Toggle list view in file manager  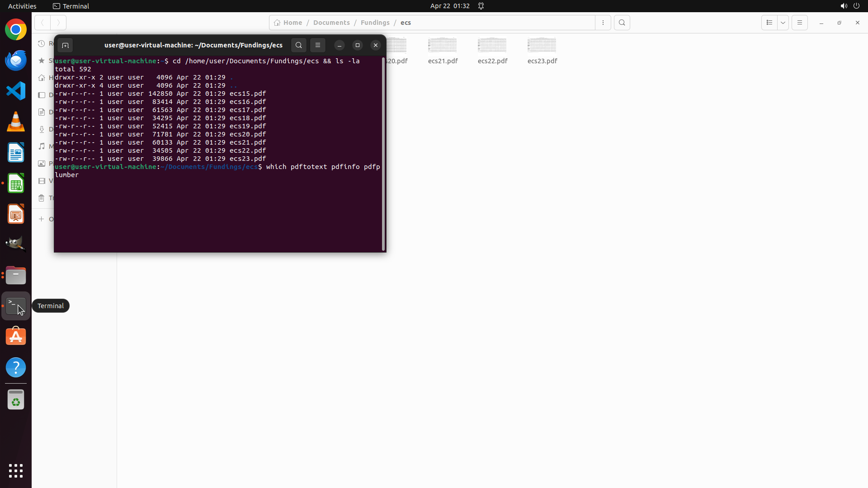769,23
